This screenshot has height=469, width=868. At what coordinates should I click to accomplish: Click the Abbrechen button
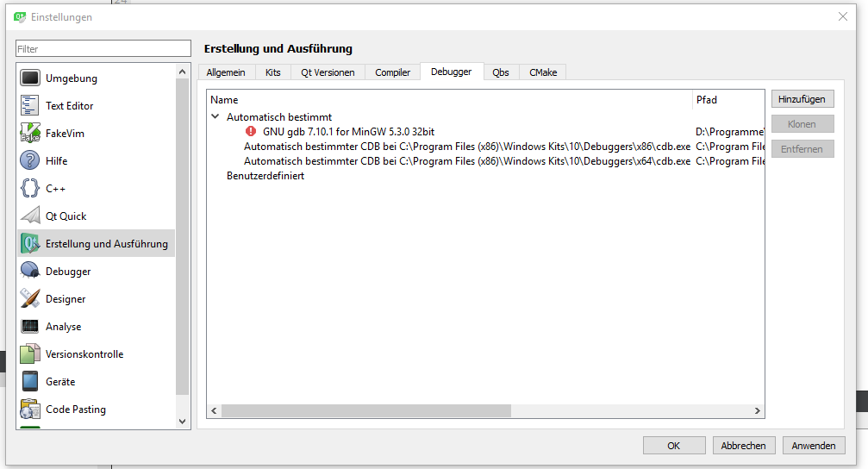[x=744, y=446]
